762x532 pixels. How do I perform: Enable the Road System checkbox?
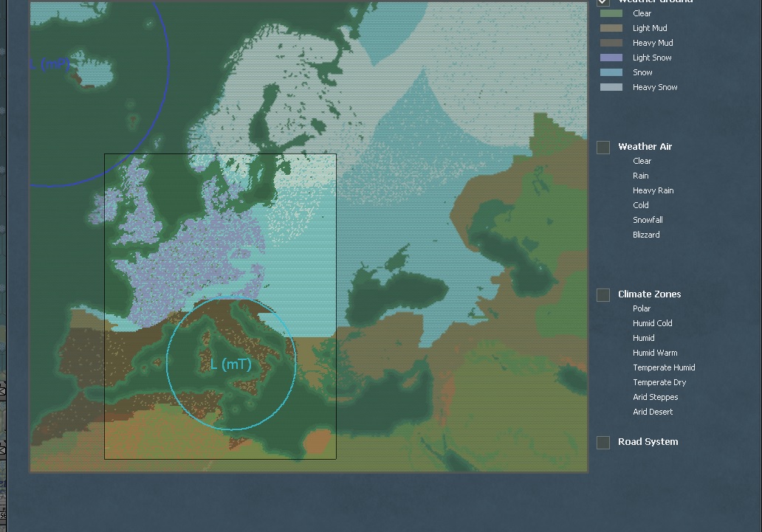[x=603, y=442]
